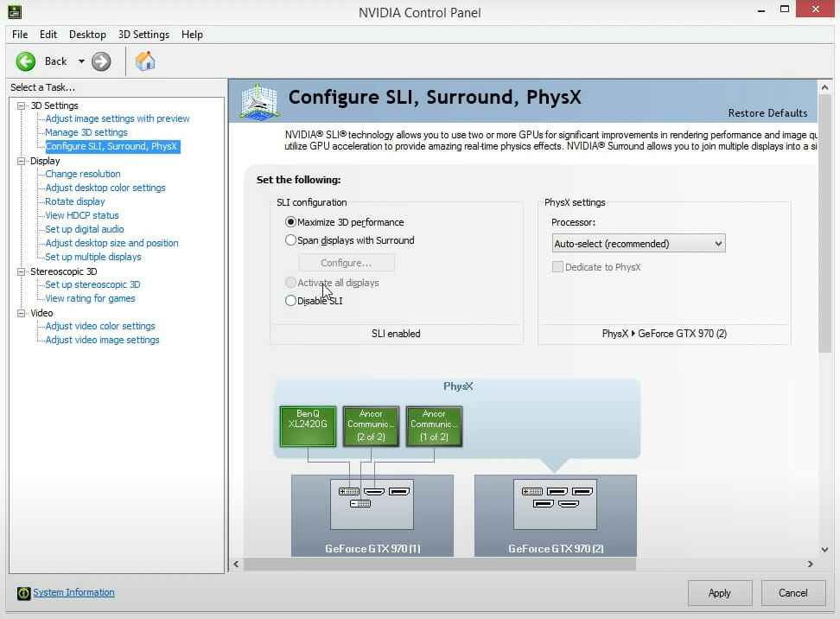
Task: Click the "3D Settings" tree heading
Action: pyautogui.click(x=54, y=105)
